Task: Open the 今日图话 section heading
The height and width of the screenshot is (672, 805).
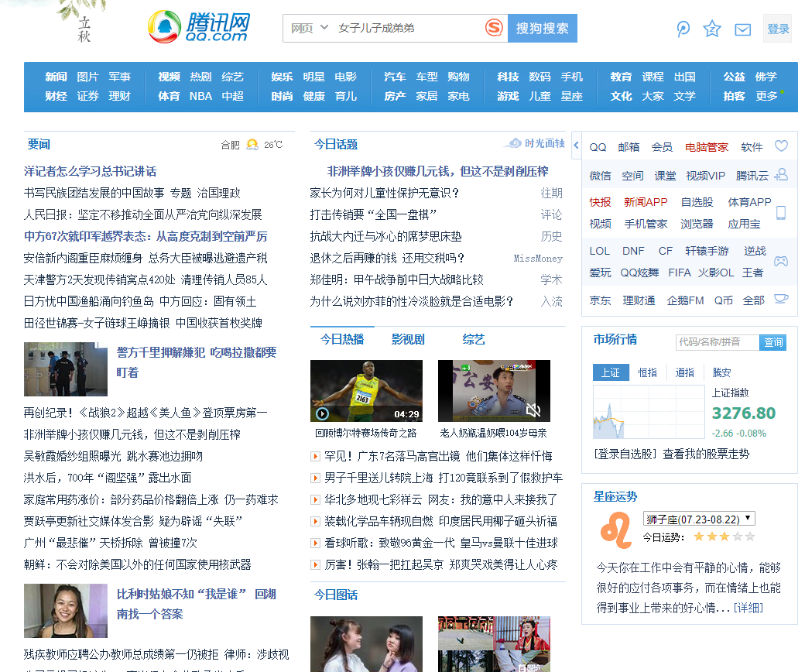Action: (336, 595)
